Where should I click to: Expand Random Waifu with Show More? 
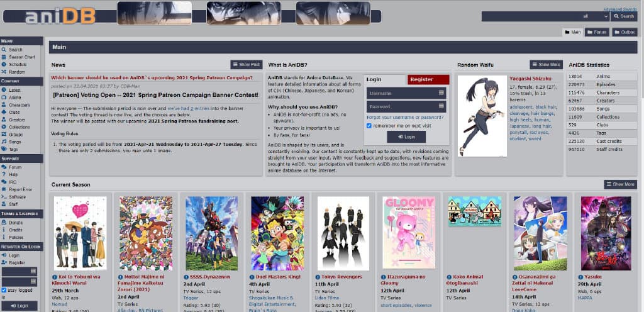click(x=547, y=65)
